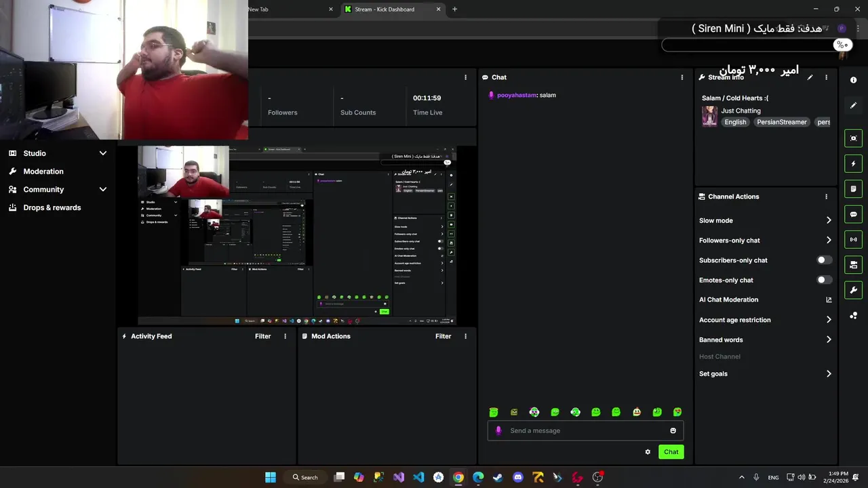868x488 pixels.
Task: Open AI Chat Moderation external link icon
Action: [829, 300]
